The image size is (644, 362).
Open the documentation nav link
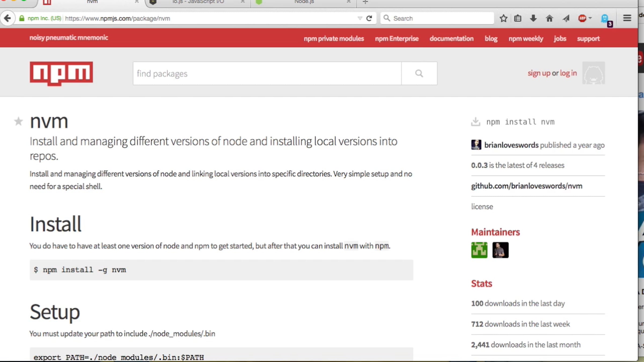(x=451, y=39)
